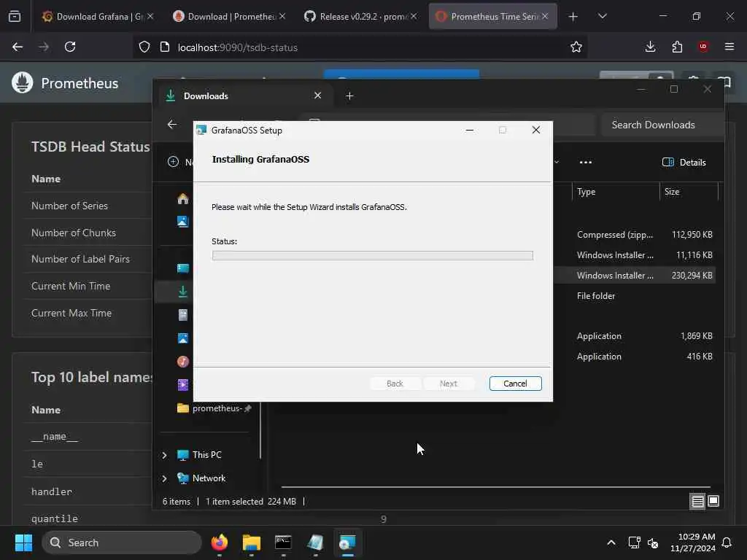The image size is (747, 560).
Task: Go back in File Explorer Downloads window
Action: [172, 124]
